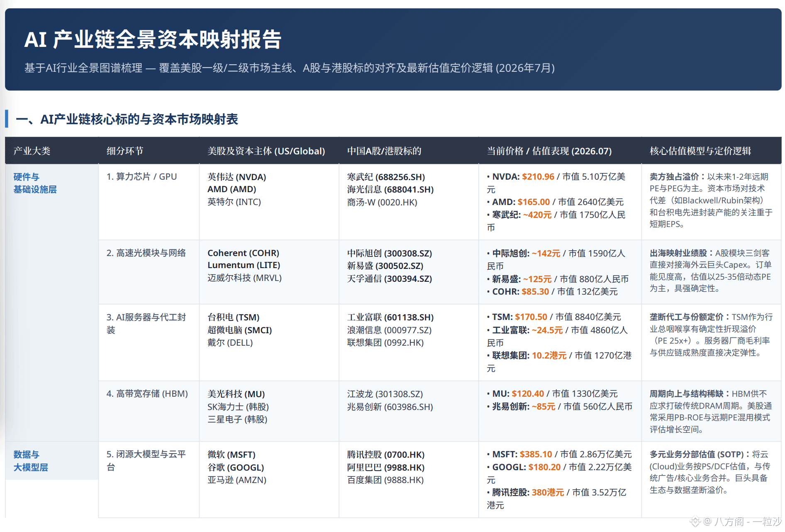Select the 新易盛 price "~125元"
Image resolution: width=785 pixels, height=532 pixels.
(x=537, y=279)
